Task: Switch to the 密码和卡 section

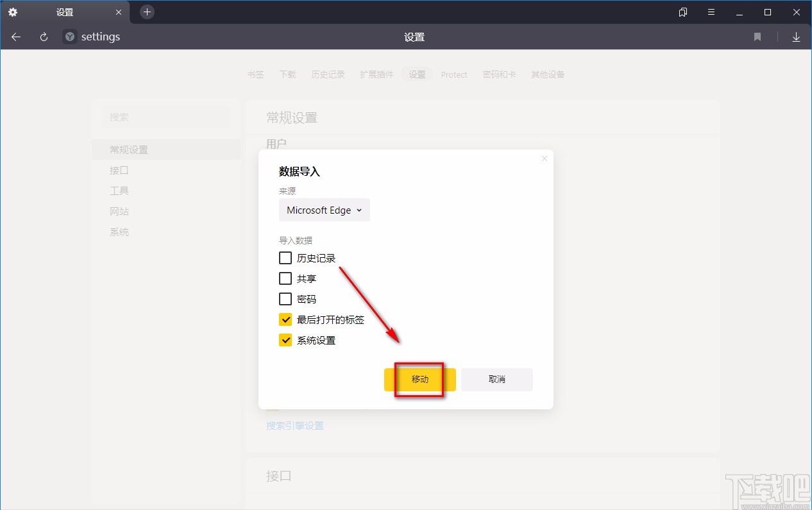Action: [x=499, y=74]
